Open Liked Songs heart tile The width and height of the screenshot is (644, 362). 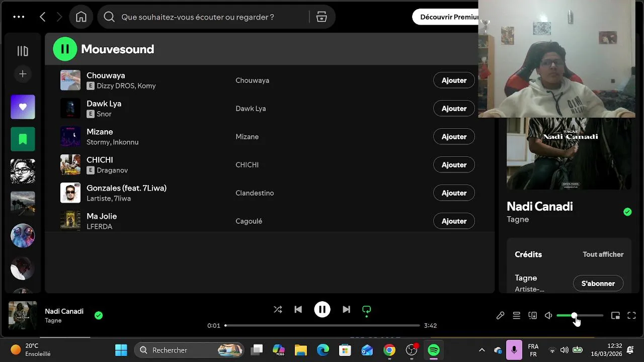pyautogui.click(x=23, y=107)
